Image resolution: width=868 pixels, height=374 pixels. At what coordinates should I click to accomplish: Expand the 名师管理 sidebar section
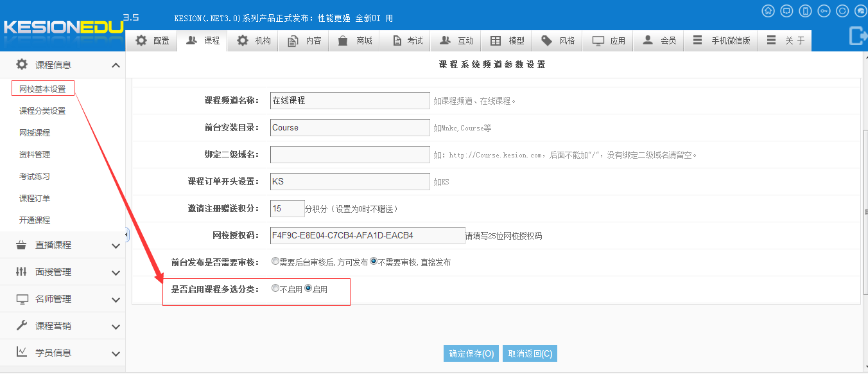pos(62,299)
